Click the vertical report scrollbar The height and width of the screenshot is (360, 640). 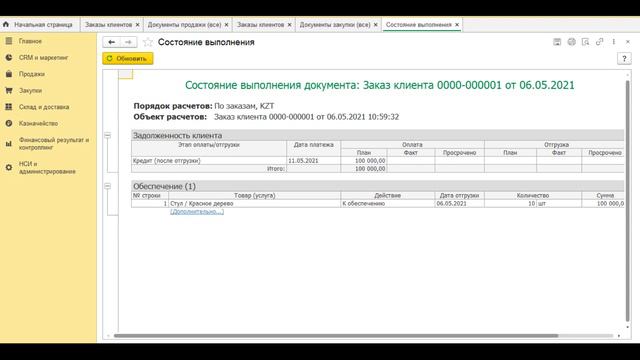point(627,201)
